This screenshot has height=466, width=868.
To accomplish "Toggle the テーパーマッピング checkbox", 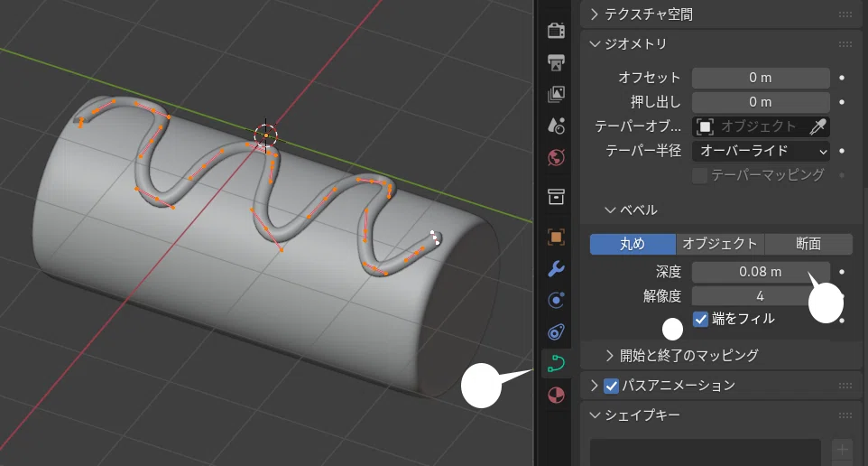I will coord(699,175).
